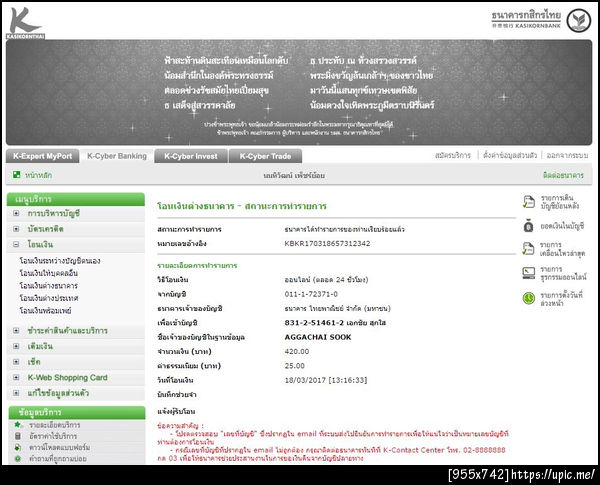Collapse the โอนเงิน menu section
Viewport: 600px width, 485px height.
[x=16, y=244]
